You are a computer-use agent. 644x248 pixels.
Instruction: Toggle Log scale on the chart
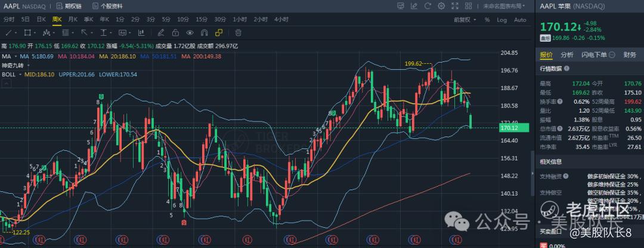[502, 20]
